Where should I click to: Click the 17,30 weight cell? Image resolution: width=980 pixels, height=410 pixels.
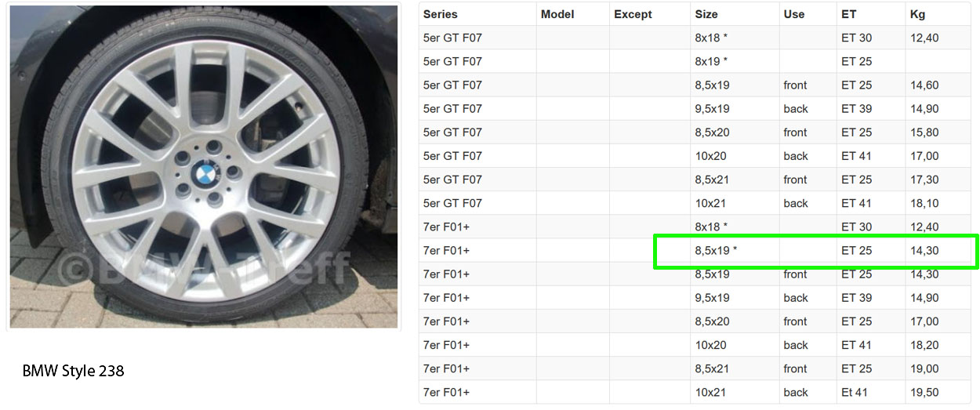click(924, 180)
